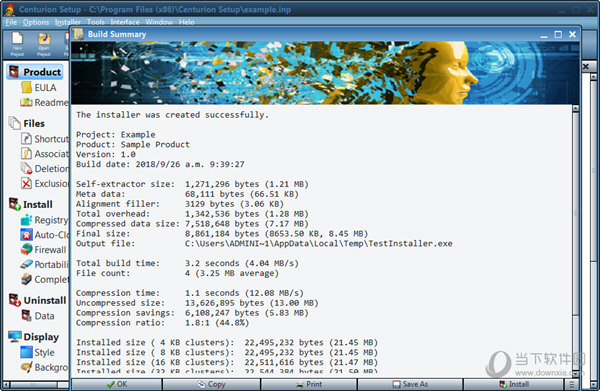Select the Product section icon
Viewport: 600px width, 391px height.
pyautogui.click(x=14, y=72)
